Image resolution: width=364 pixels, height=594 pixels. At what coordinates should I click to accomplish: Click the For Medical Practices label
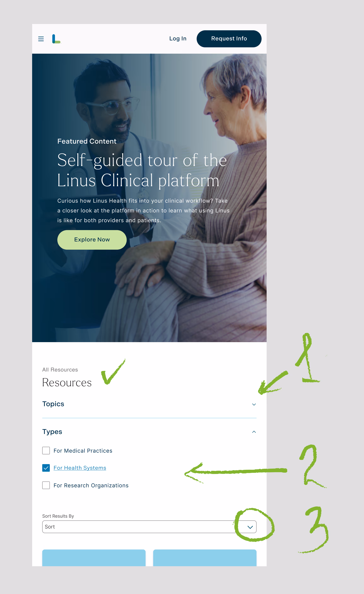tap(83, 451)
